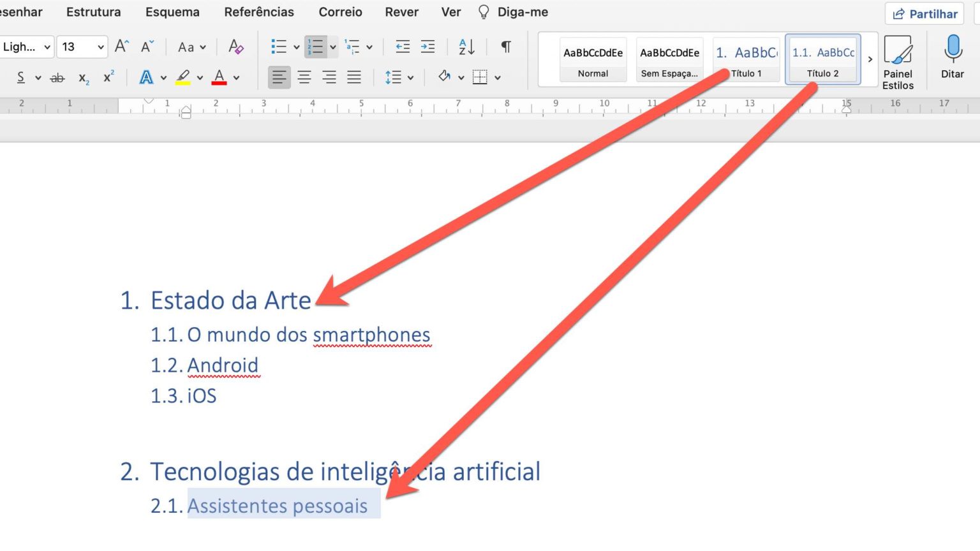Apply yellow text highlight color
This screenshot has width=980, height=551.
pos(183,77)
